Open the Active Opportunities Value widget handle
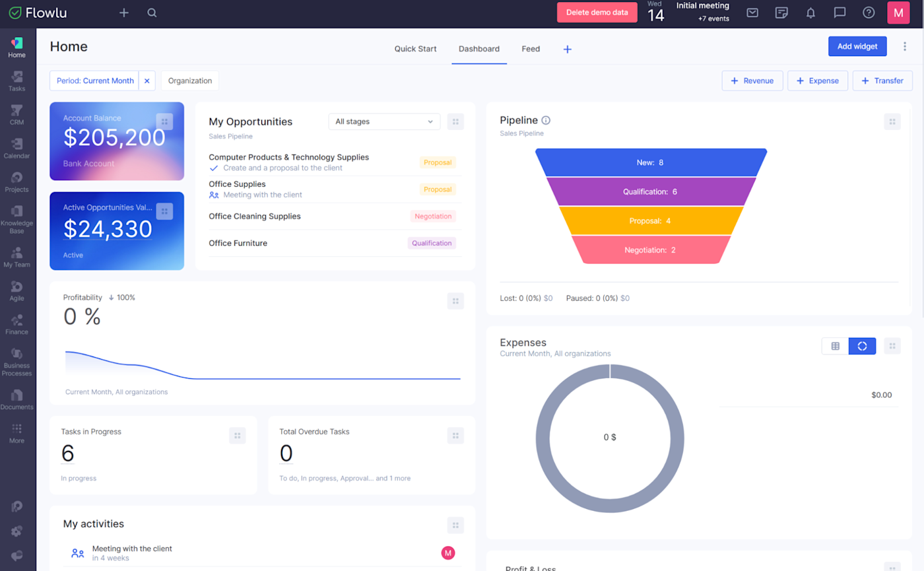Image resolution: width=924 pixels, height=571 pixels. (x=164, y=211)
